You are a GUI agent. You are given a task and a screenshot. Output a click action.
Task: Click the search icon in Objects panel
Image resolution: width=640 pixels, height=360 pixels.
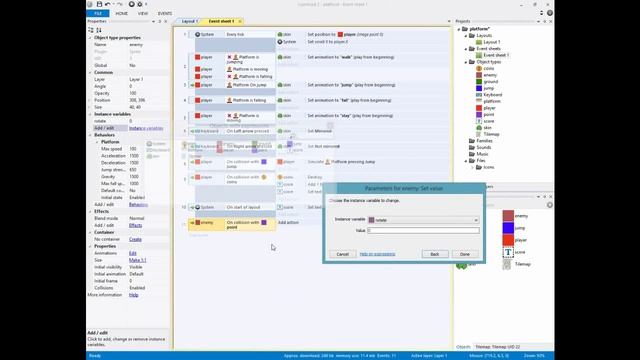point(550,205)
